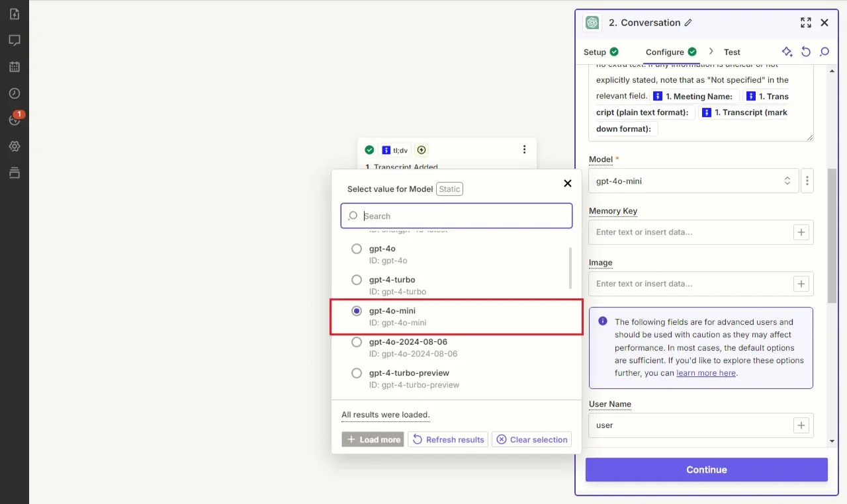This screenshot has height=504, width=847.
Task: Open the Model dropdown showing gpt-4o-mini
Action: [693, 181]
